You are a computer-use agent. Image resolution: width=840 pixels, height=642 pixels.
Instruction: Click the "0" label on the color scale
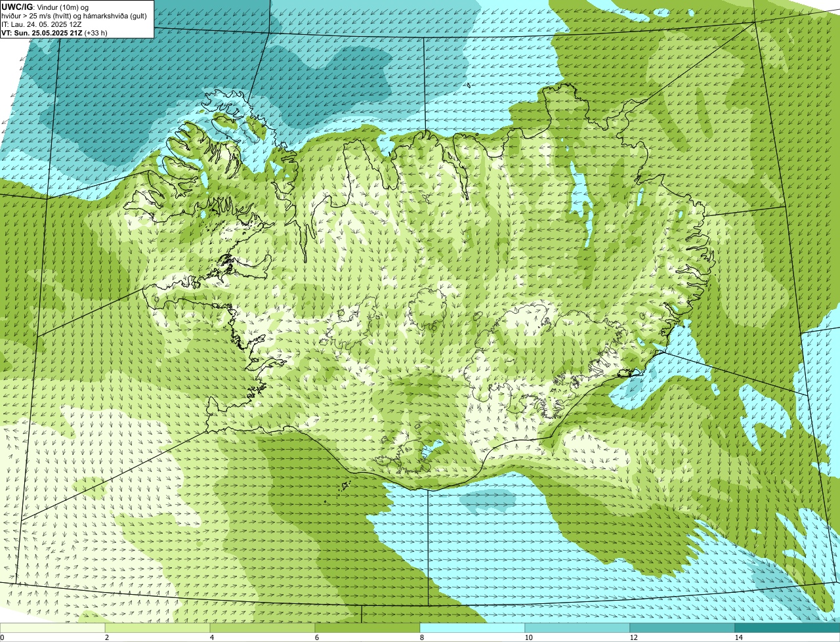[2, 637]
